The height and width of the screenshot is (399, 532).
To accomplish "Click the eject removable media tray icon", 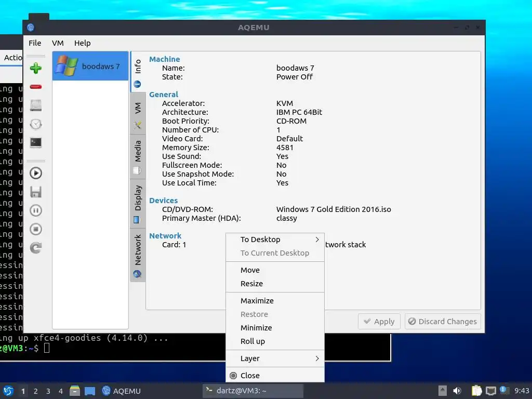I will (x=443, y=391).
